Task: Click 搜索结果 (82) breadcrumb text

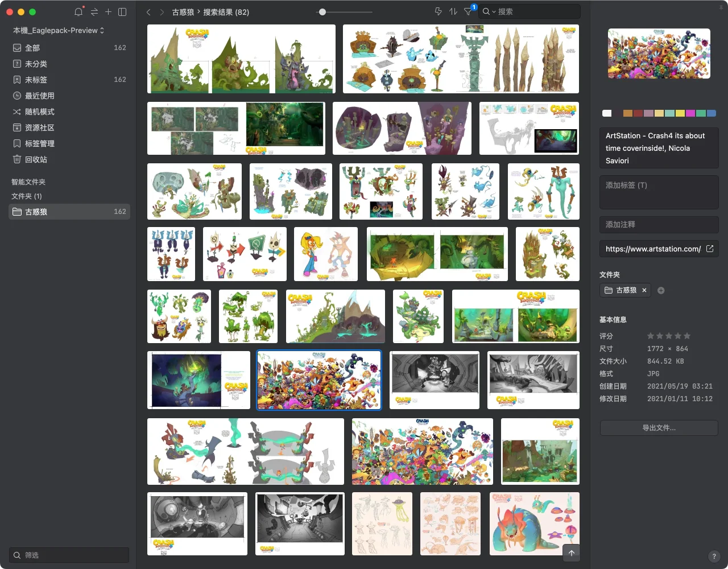Action: pyautogui.click(x=226, y=12)
